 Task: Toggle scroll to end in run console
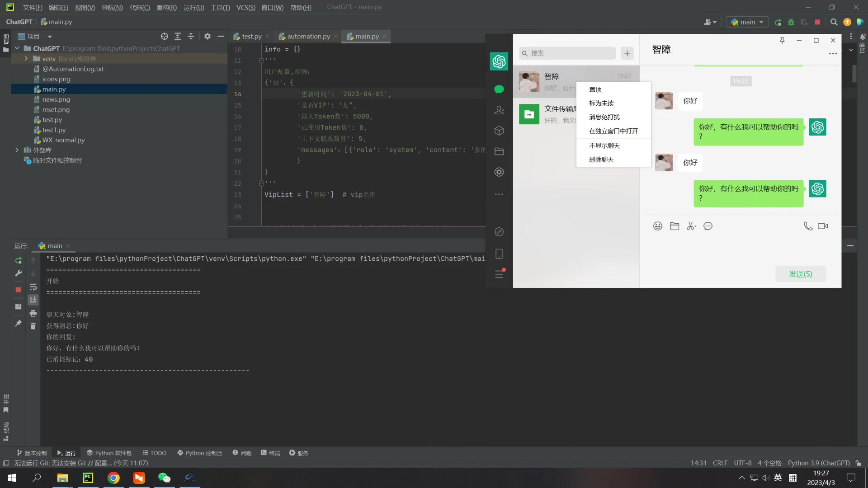(33, 300)
